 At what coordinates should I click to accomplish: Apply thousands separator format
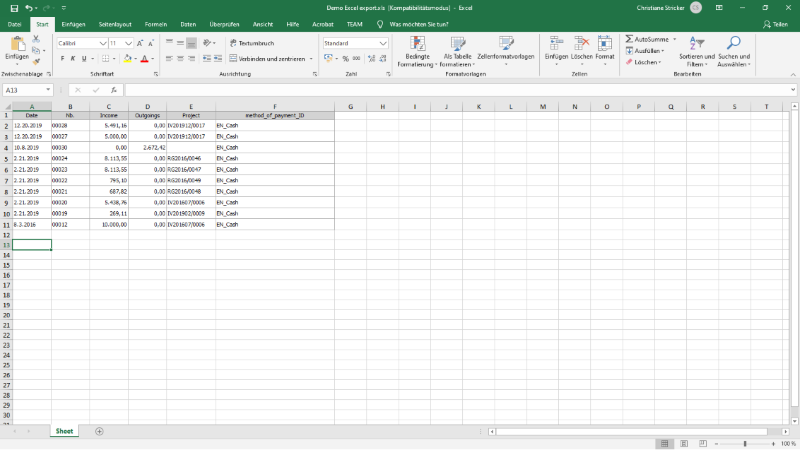(357, 59)
